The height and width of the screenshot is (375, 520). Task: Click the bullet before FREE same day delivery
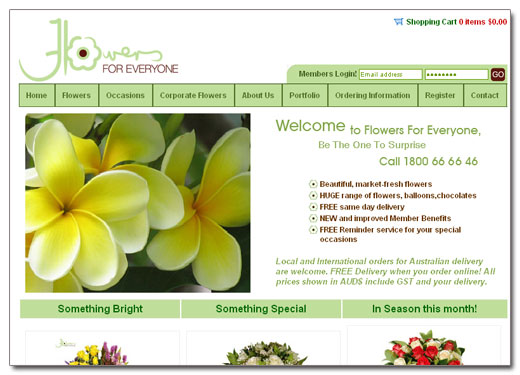(x=313, y=207)
